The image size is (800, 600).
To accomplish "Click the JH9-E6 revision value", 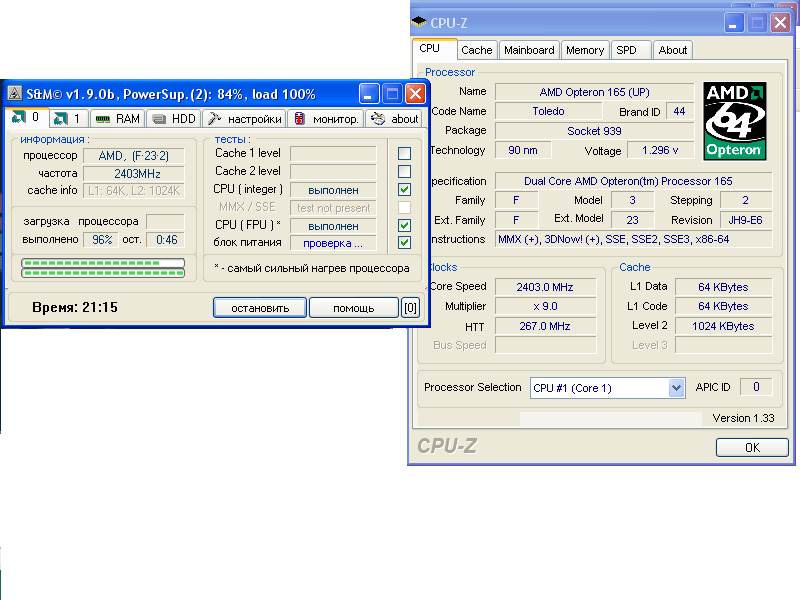I will (x=745, y=220).
